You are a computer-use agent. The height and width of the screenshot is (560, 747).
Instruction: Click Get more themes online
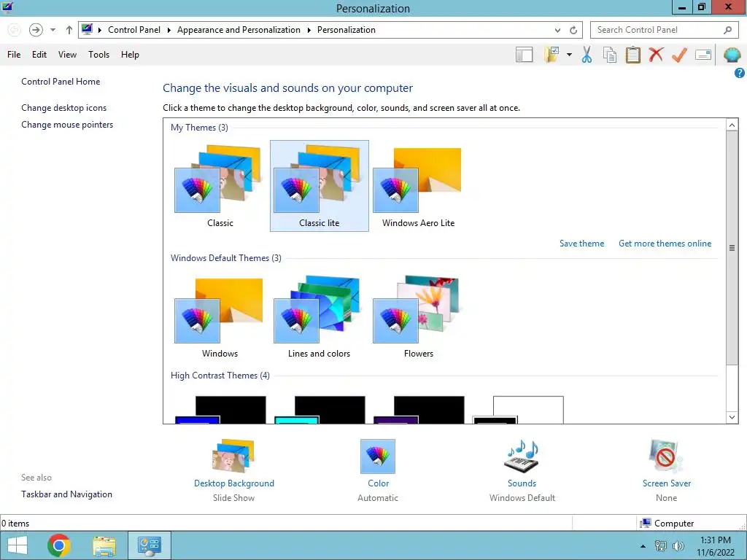[x=665, y=244]
